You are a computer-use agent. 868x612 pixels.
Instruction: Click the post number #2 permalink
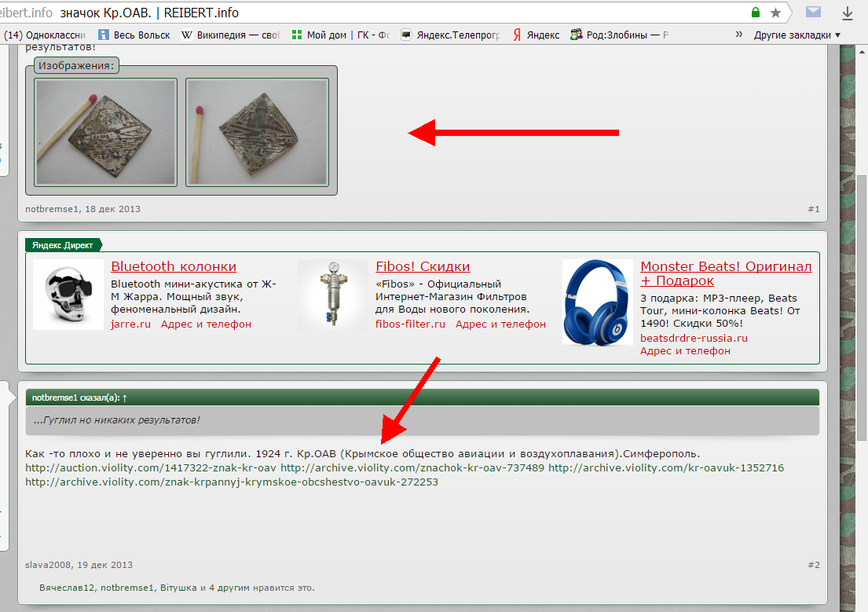click(813, 565)
